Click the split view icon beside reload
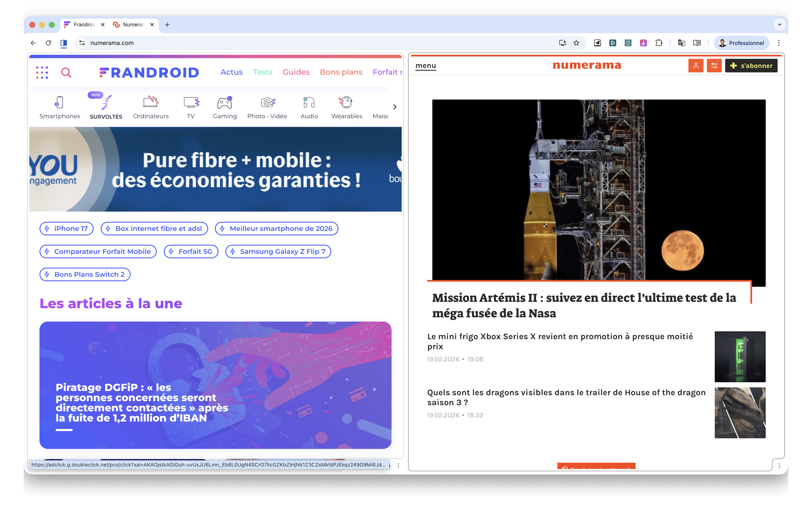Screen dimensions: 812x506 point(63,43)
